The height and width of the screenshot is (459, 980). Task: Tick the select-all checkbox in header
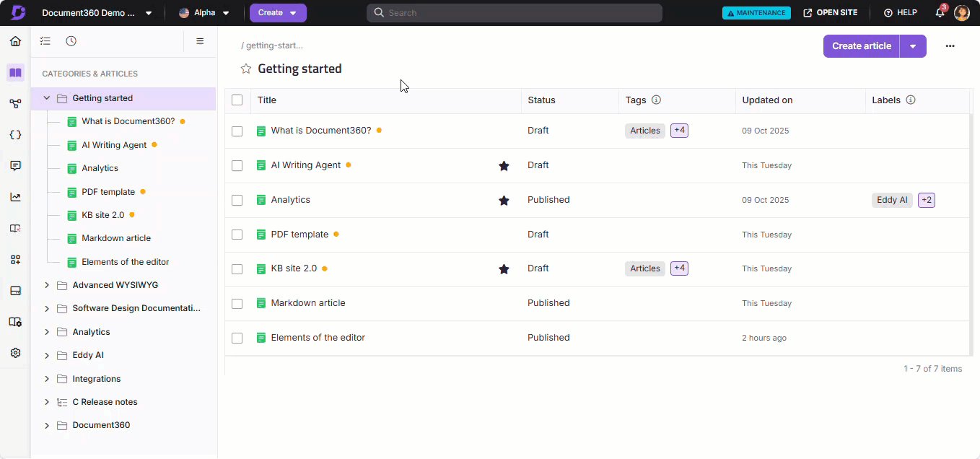[x=237, y=100]
